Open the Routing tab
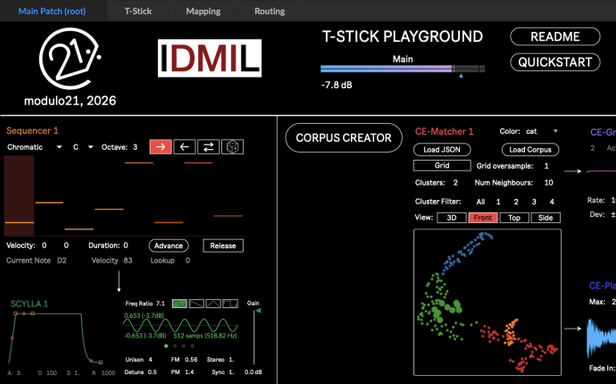Viewport: 616px width, 384px height. click(270, 11)
